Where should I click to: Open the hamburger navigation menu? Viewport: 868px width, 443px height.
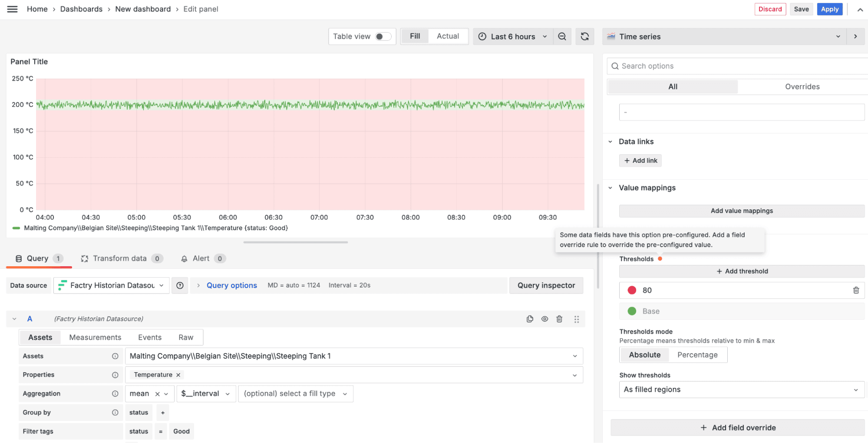[x=12, y=9]
